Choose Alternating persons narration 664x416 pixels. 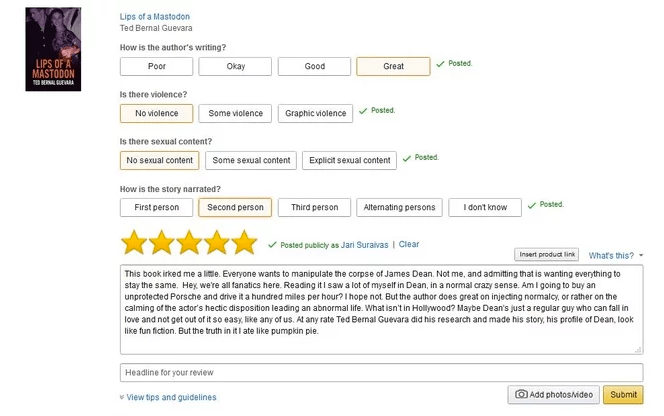tap(398, 208)
